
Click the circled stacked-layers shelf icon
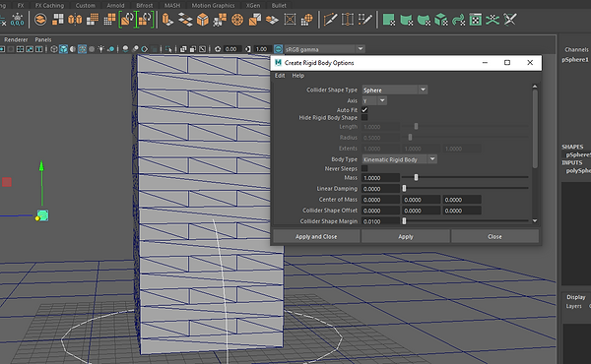[x=40, y=20]
